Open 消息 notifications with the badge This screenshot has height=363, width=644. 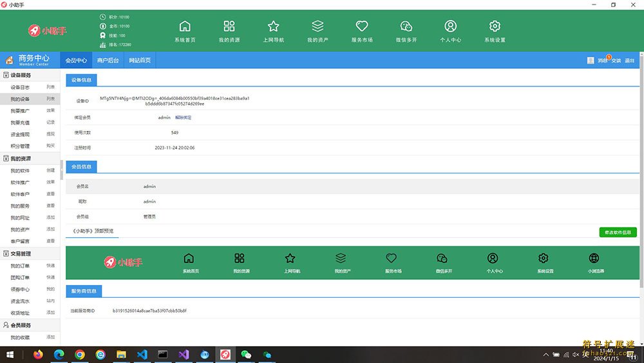click(602, 61)
